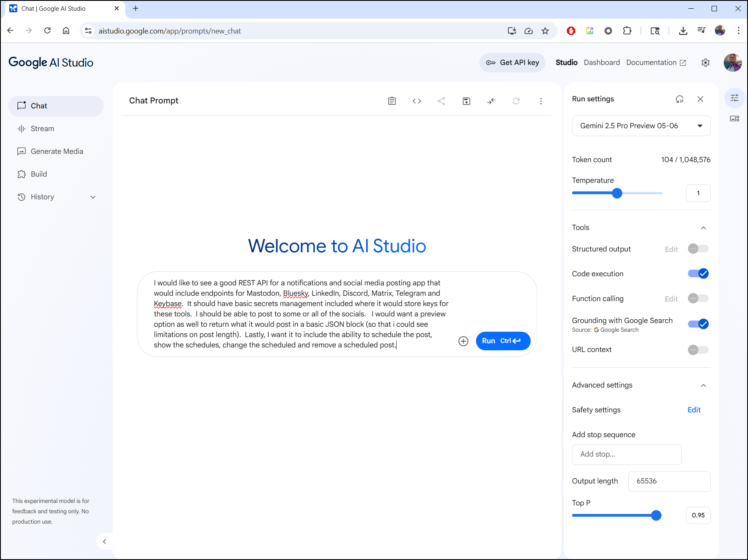Click the Get API key button
This screenshot has width=748, height=560.
[512, 62]
